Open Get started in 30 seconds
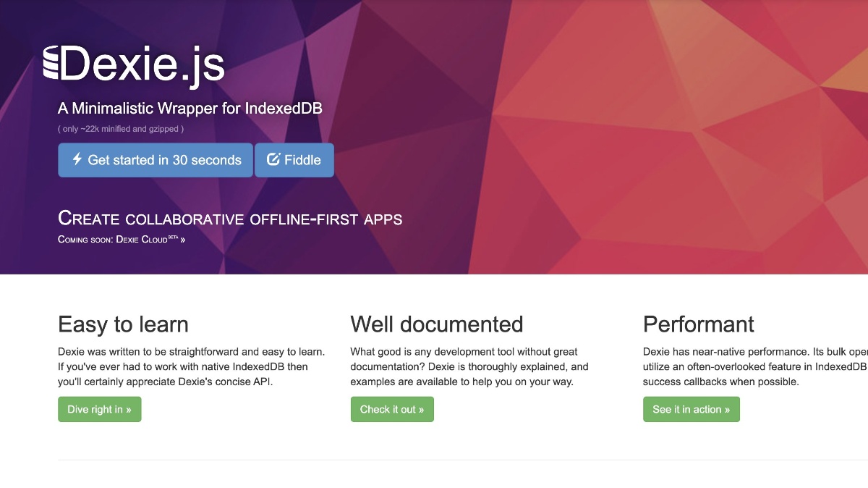The height and width of the screenshot is (488, 868). 156,160
